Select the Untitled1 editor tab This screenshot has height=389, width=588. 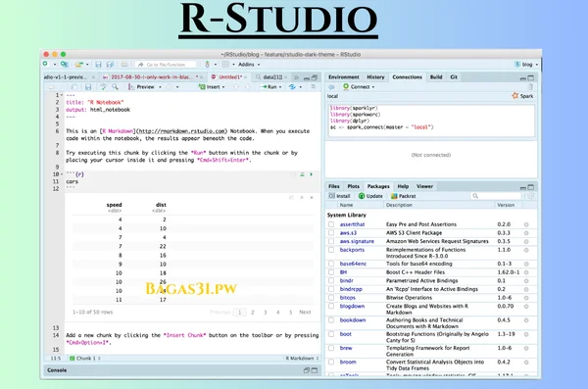point(230,76)
